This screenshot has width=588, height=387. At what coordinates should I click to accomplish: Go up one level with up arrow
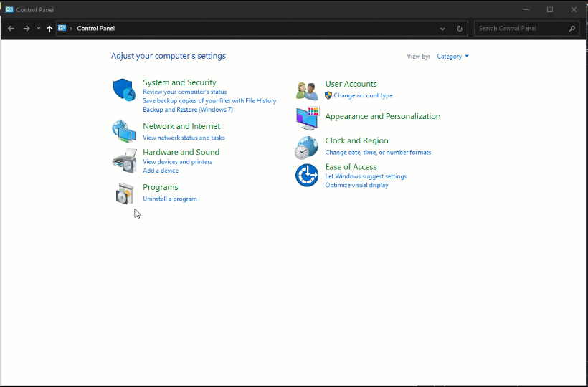[49, 29]
